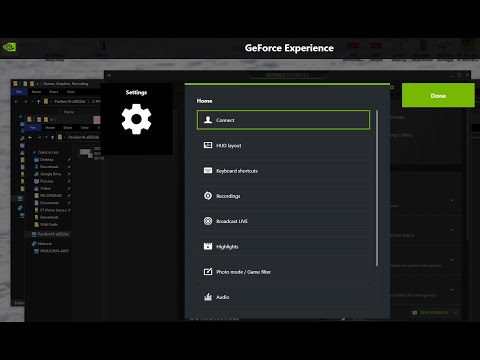Open the Audio levels icon
The image size is (480, 360).
[208, 297]
